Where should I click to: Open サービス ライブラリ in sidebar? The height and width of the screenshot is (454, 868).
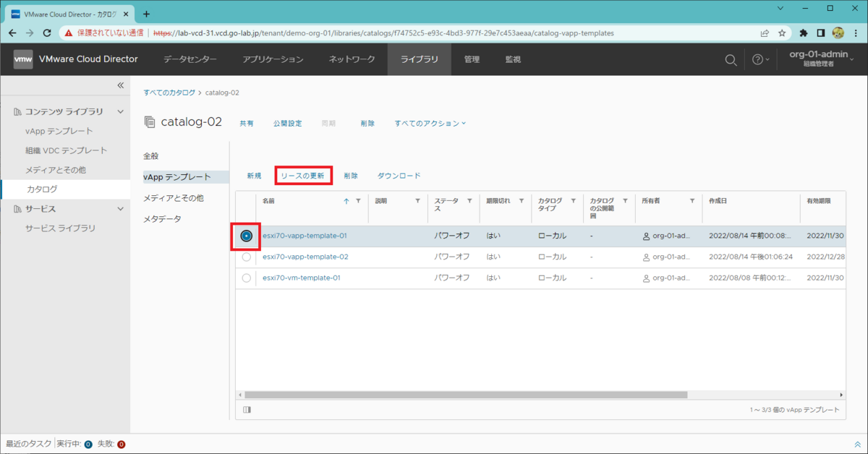point(60,228)
